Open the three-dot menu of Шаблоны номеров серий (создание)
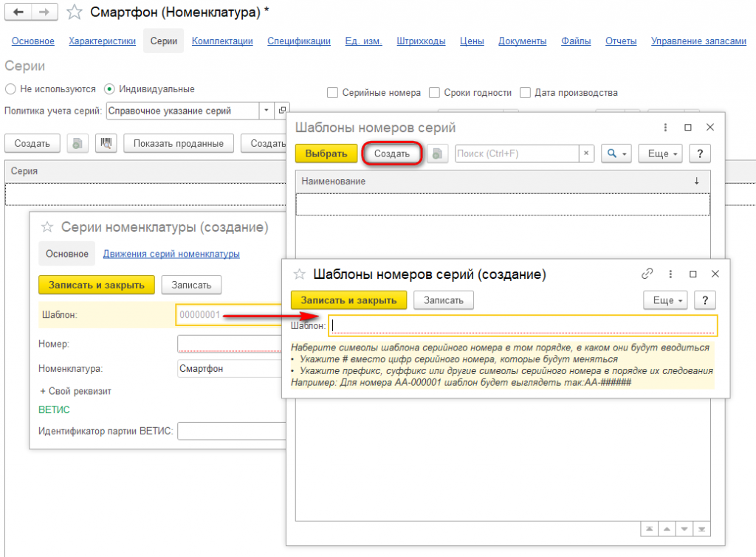The image size is (756, 557). pyautogui.click(x=670, y=274)
